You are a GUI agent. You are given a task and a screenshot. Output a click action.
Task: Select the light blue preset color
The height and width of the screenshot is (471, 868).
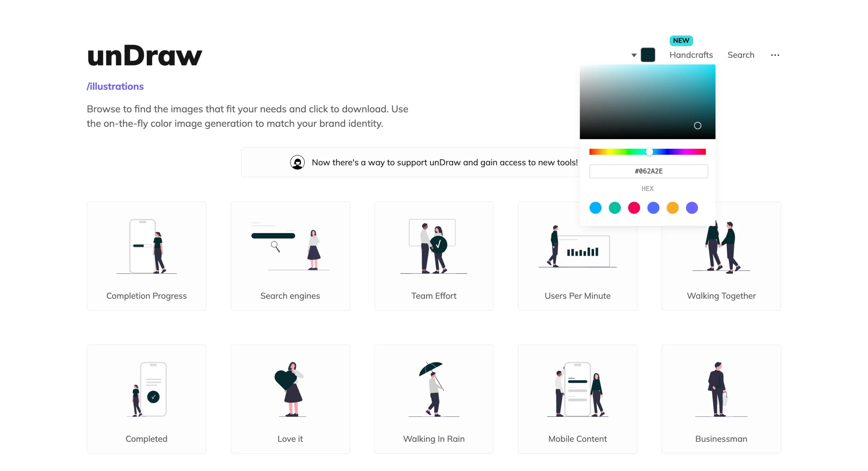[595, 208]
